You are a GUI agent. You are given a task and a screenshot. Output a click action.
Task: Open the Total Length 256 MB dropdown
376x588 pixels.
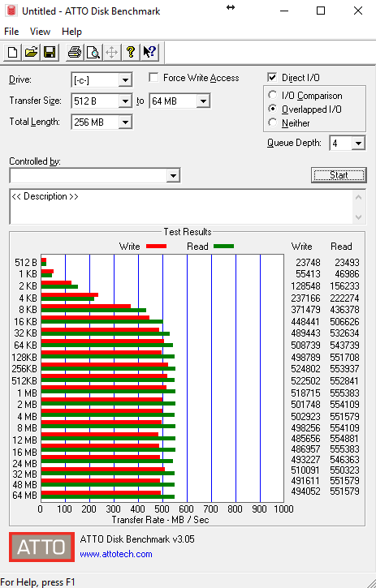(125, 122)
